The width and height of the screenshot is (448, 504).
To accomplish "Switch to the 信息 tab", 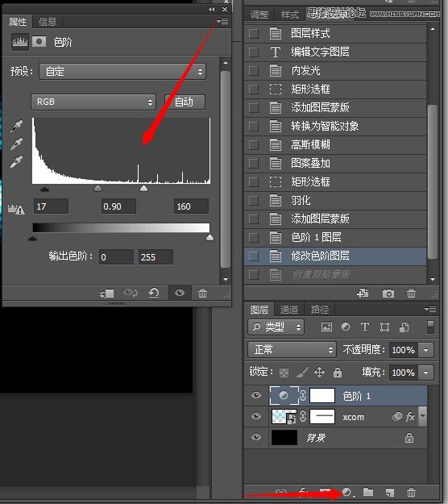I will click(48, 22).
